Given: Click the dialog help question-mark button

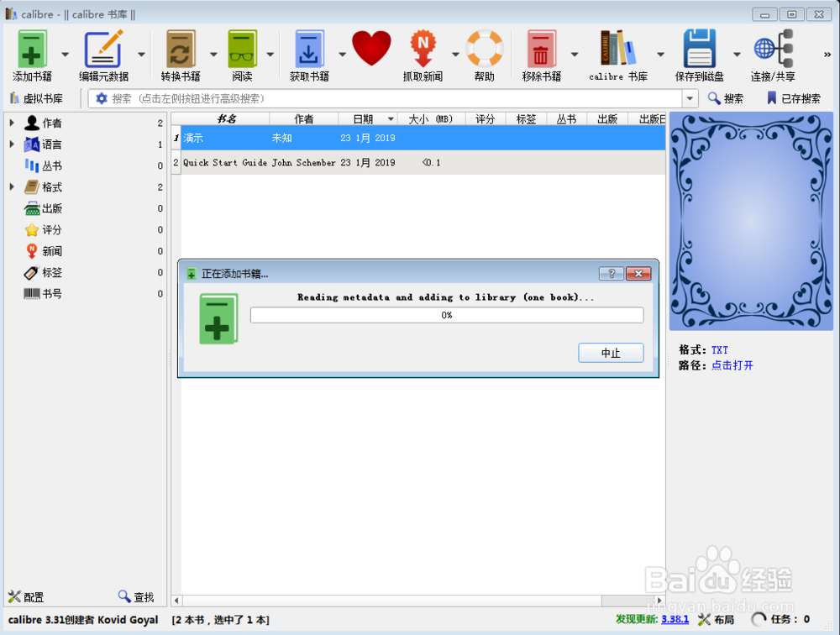Looking at the screenshot, I should click(x=612, y=274).
